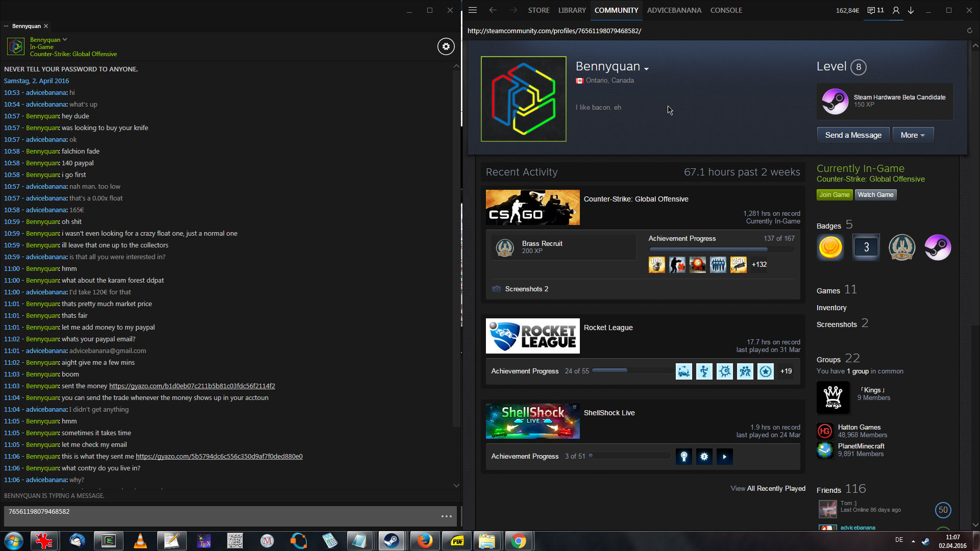Viewport: 980px width, 551px height.
Task: Close the Bennyquan chat tab
Action: [46, 26]
